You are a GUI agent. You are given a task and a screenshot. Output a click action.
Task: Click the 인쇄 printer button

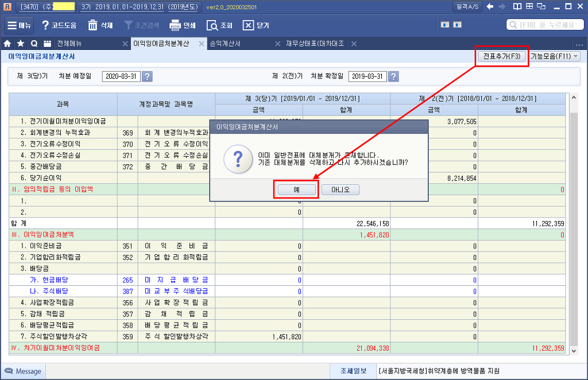click(183, 25)
